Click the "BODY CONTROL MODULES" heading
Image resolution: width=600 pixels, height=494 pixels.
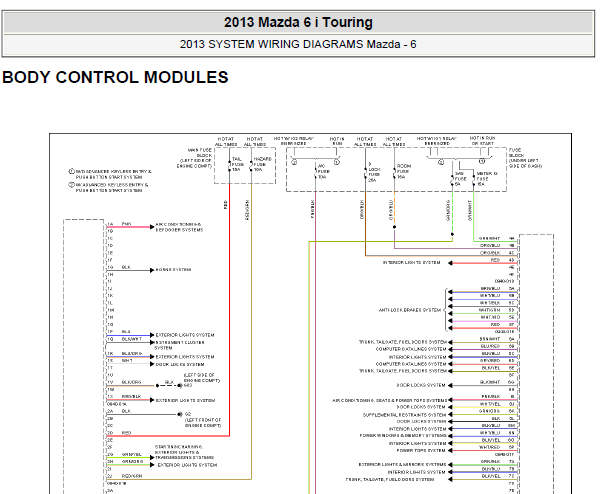tap(115, 77)
